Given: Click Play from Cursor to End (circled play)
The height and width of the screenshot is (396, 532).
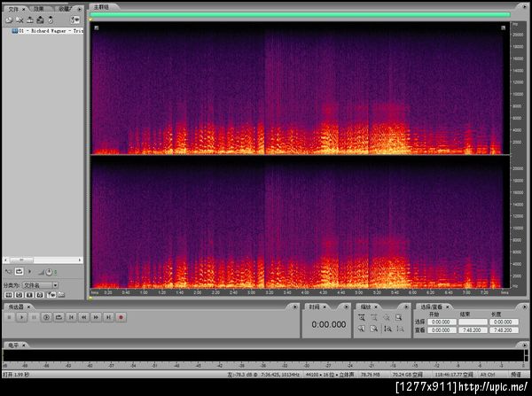Looking at the screenshot, I should coord(46,317).
